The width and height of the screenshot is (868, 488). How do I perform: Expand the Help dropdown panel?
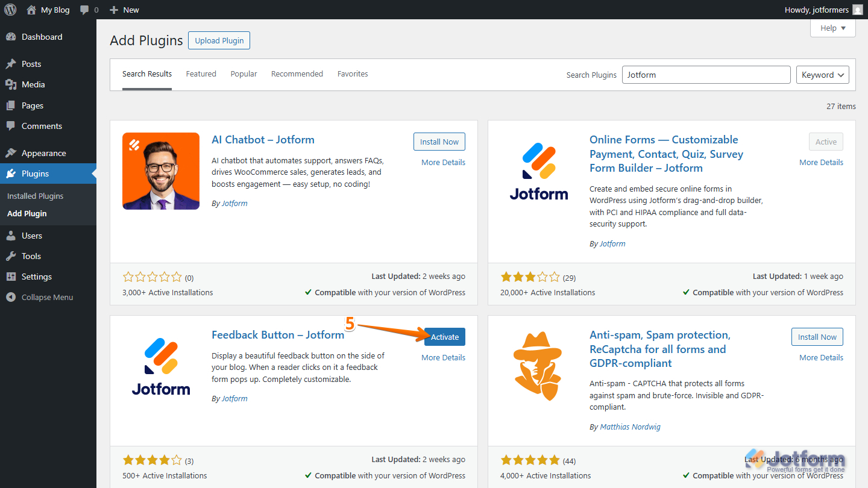833,28
